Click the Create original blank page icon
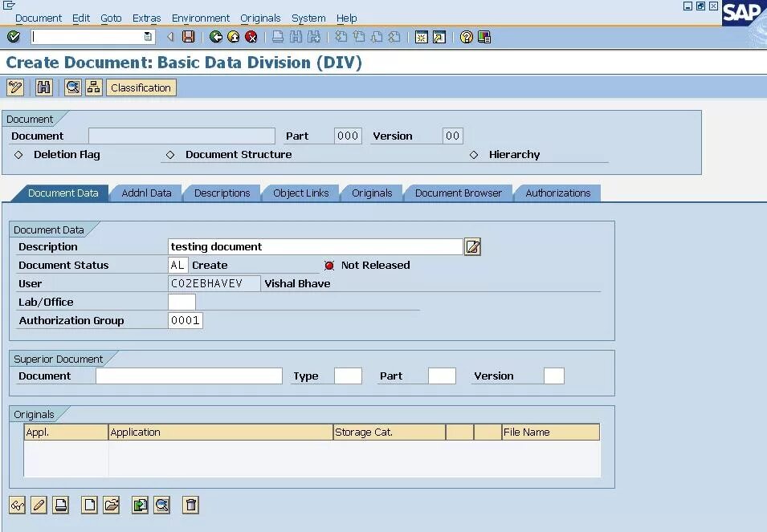 tap(89, 506)
